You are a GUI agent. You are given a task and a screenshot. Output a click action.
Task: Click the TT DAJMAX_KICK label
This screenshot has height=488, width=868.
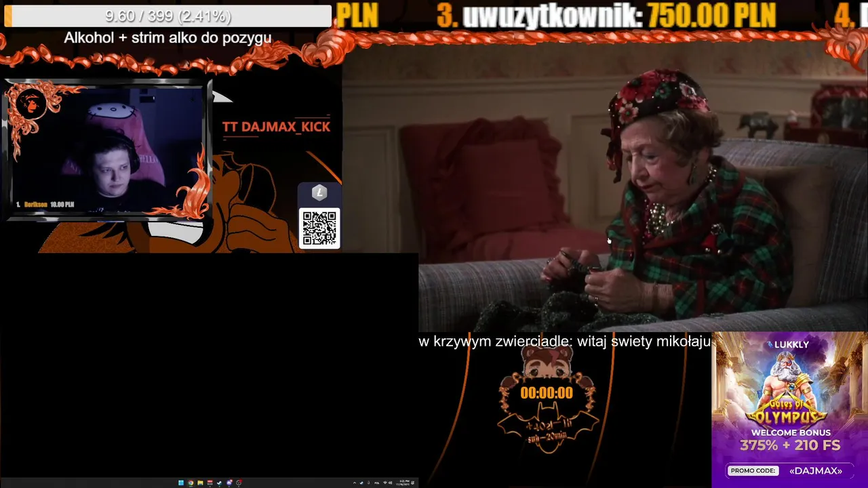pyautogui.click(x=276, y=127)
